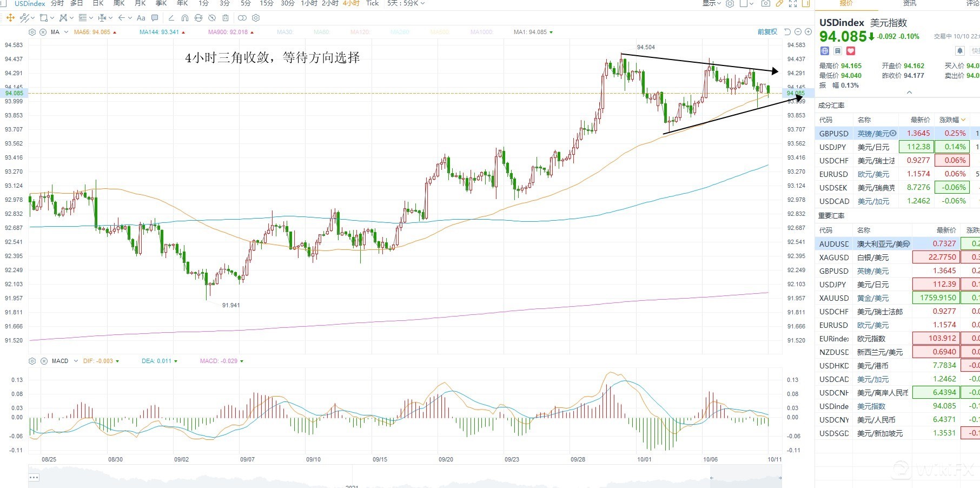Toggle MA1 line visibility

[533, 32]
